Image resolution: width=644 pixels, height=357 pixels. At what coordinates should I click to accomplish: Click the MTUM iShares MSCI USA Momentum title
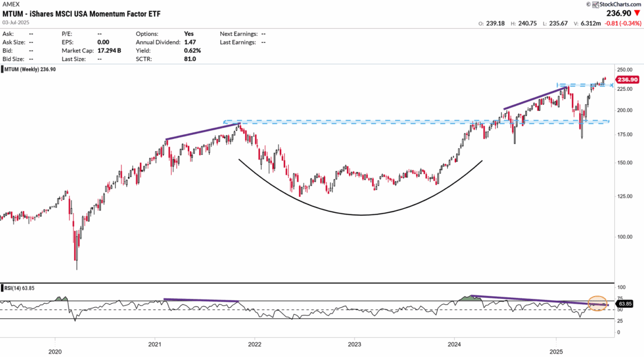(x=81, y=13)
